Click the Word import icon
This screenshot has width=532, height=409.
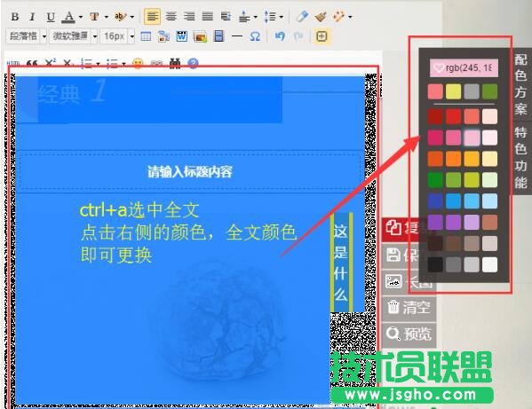pos(181,36)
